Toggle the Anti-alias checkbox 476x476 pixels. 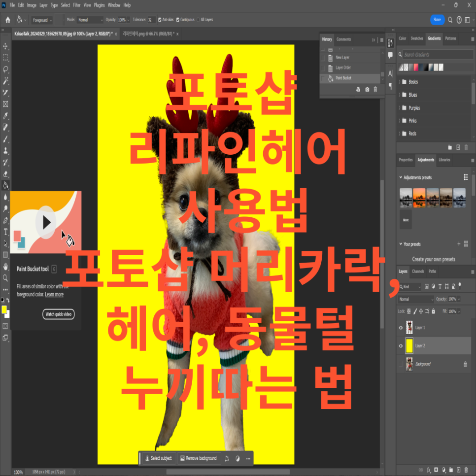point(160,20)
